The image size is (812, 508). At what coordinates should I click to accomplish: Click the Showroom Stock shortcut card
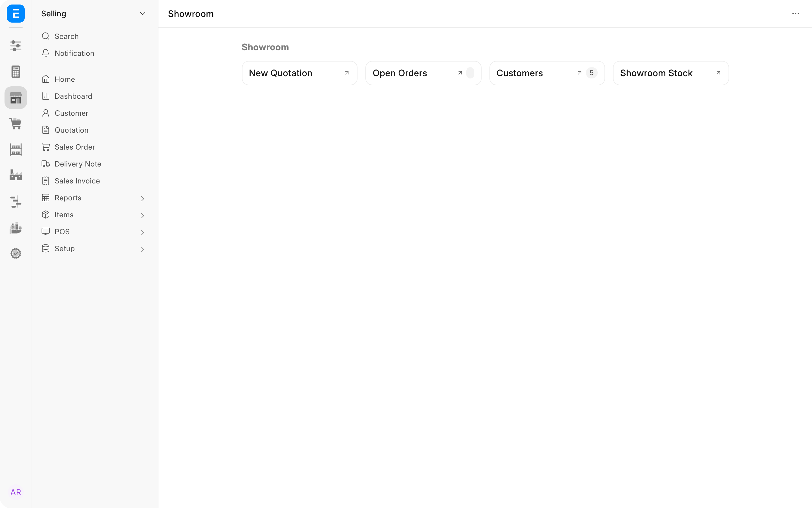(x=671, y=73)
